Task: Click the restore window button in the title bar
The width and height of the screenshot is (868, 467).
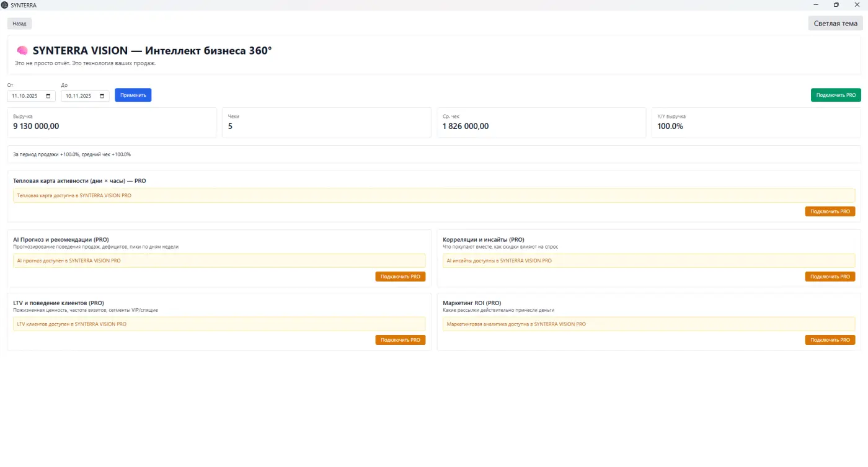Action: click(x=836, y=5)
